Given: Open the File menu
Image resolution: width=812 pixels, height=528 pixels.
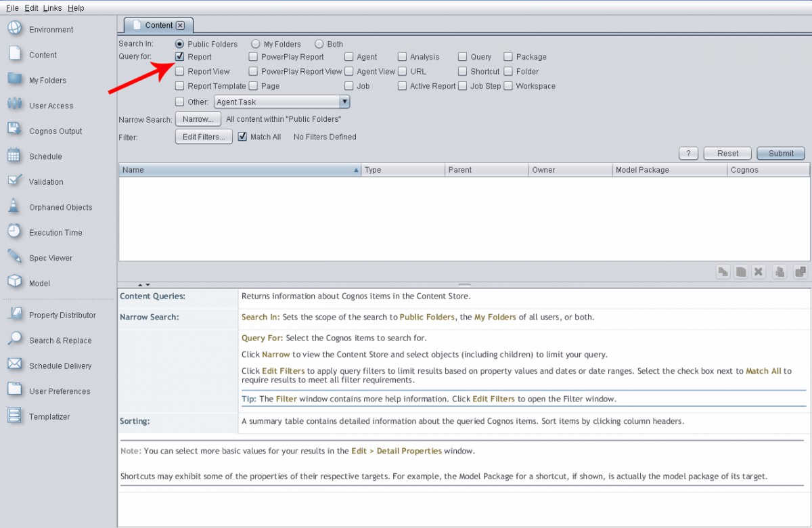Looking at the screenshot, I should (12, 8).
